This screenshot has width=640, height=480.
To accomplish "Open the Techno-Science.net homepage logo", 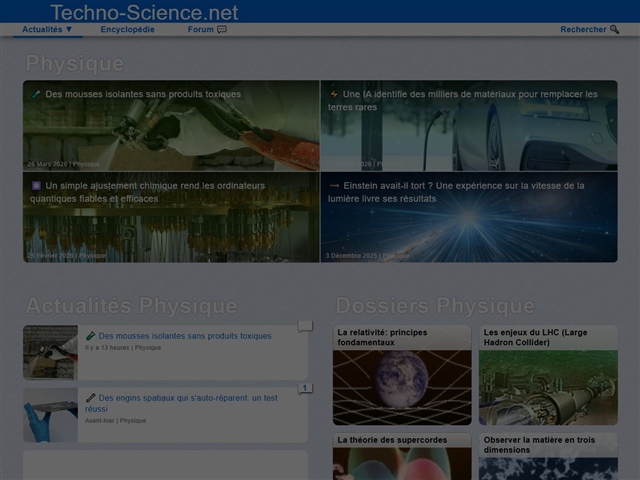I will (144, 12).
